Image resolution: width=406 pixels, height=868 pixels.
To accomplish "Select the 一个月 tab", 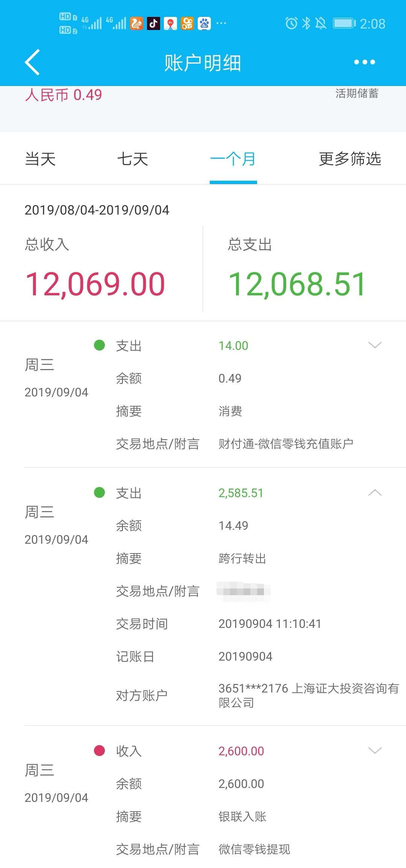I will 233,159.
